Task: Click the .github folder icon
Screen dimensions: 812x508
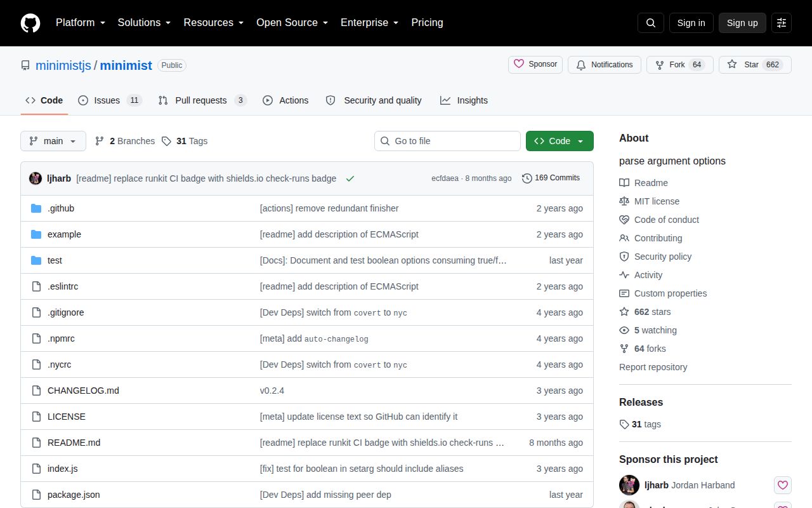Action: point(36,208)
